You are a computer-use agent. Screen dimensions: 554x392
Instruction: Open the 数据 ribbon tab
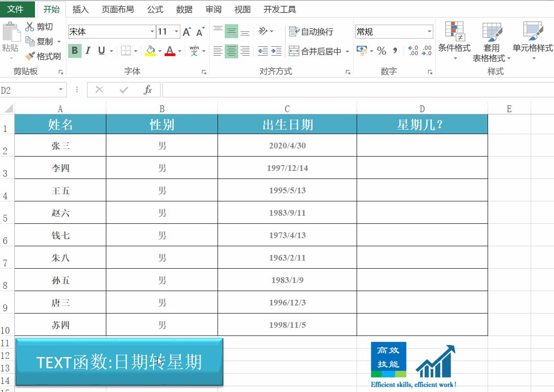point(184,9)
